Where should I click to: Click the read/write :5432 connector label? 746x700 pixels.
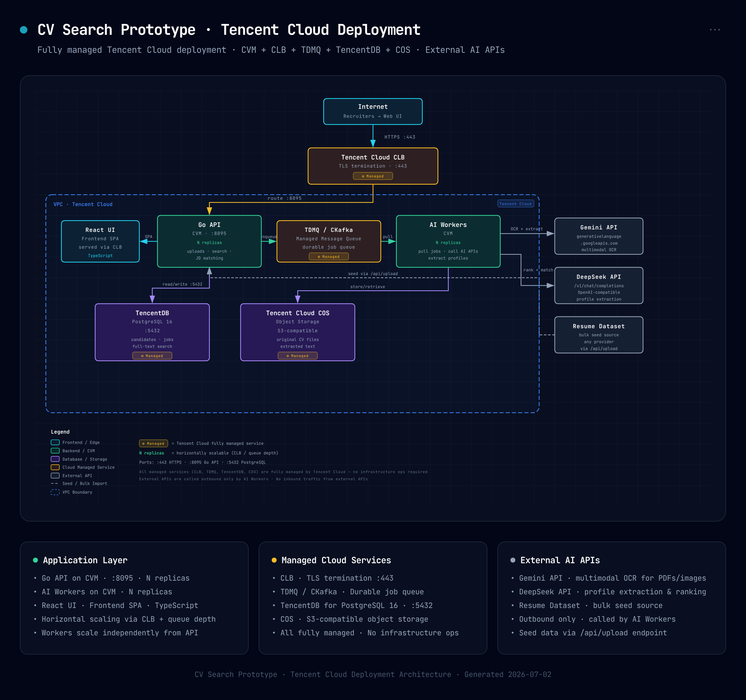[x=182, y=284]
